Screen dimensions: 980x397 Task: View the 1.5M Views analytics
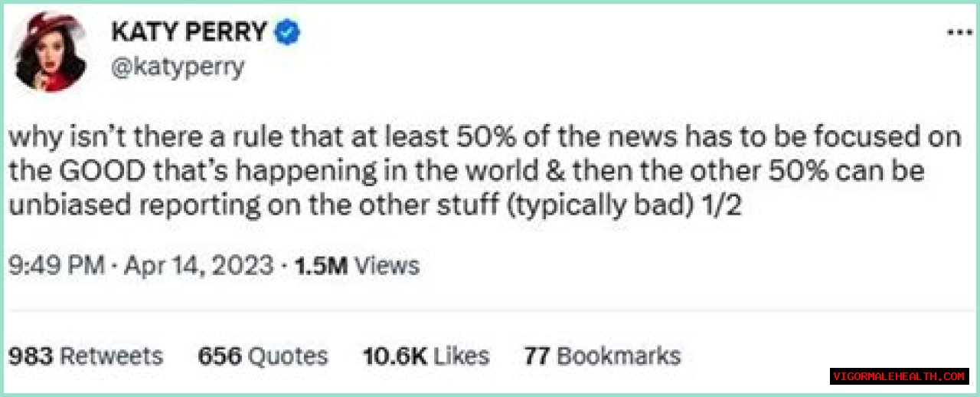(357, 266)
